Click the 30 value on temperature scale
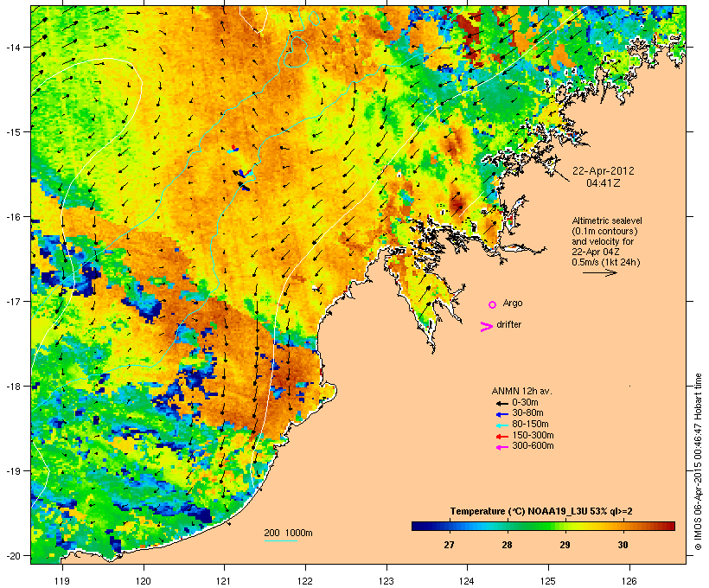The image size is (709, 588). 623,545
